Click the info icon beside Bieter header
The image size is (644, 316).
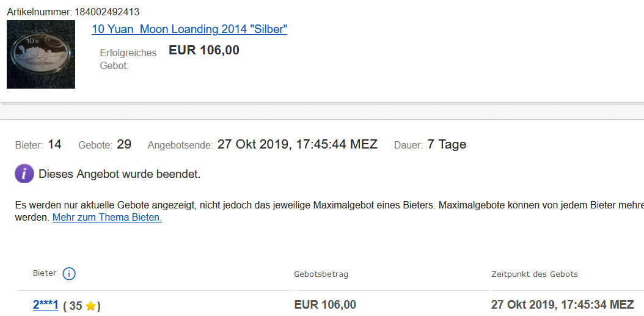(69, 274)
